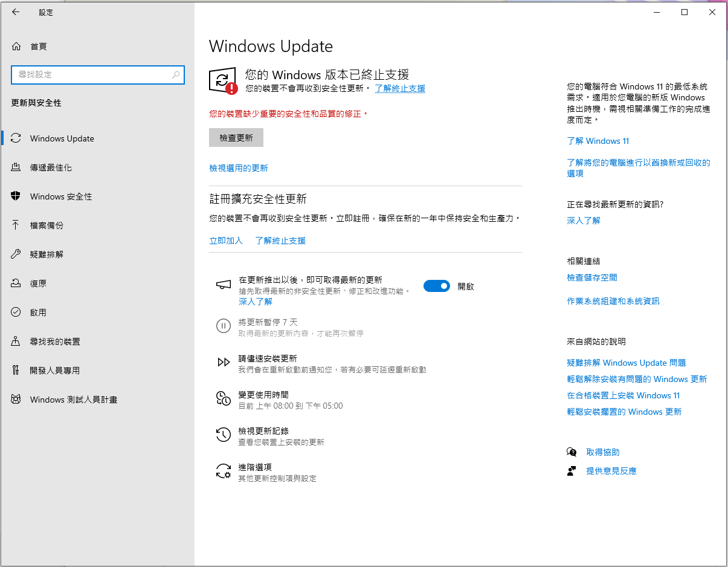Go to 傳遞最佳化 settings page
Screen dimensions: 728x567
pyautogui.click(x=98, y=167)
